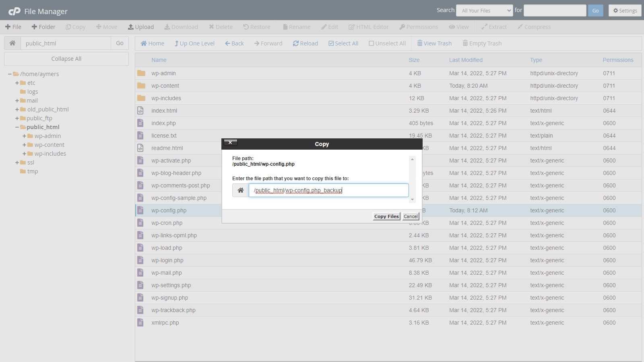Image resolution: width=644 pixels, height=362 pixels.
Task: Open the Settings gear button
Action: click(x=625, y=10)
